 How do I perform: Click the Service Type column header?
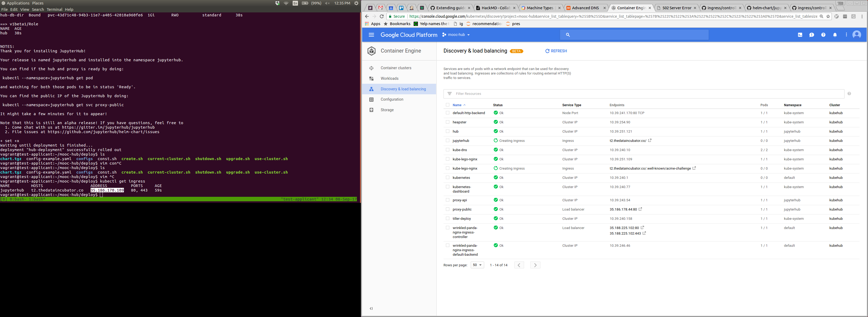tap(571, 105)
